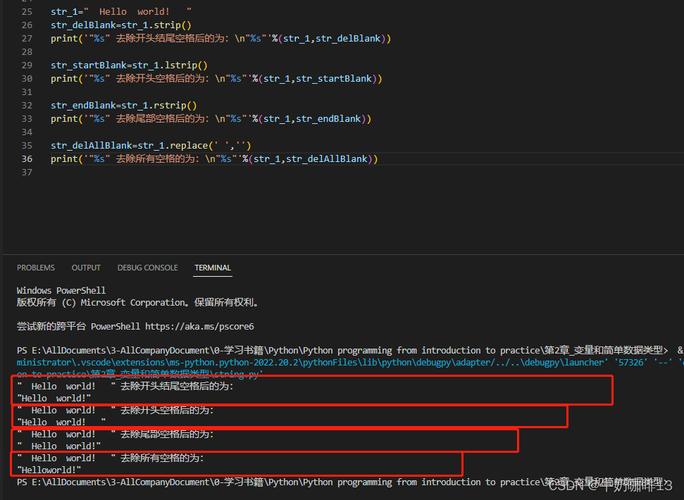Image resolution: width=684 pixels, height=500 pixels.
Task: Click terminal output '去除所有空格的为:'
Action: coord(162,458)
